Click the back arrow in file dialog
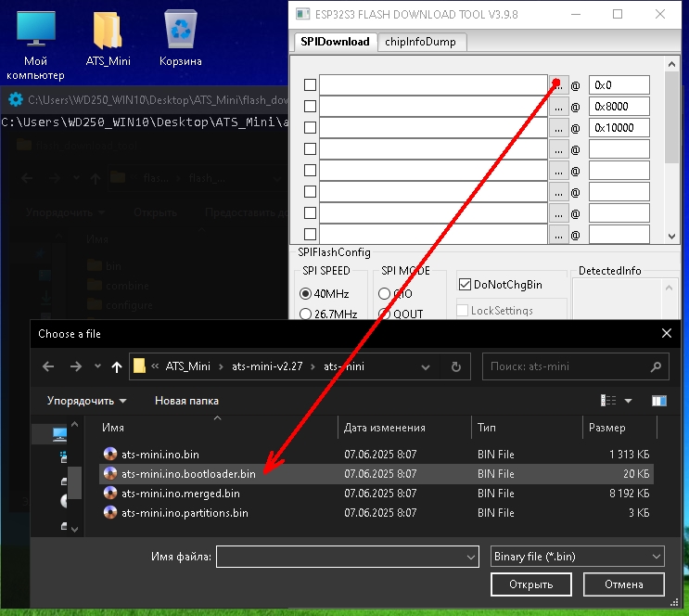The height and width of the screenshot is (616, 689). click(x=48, y=366)
